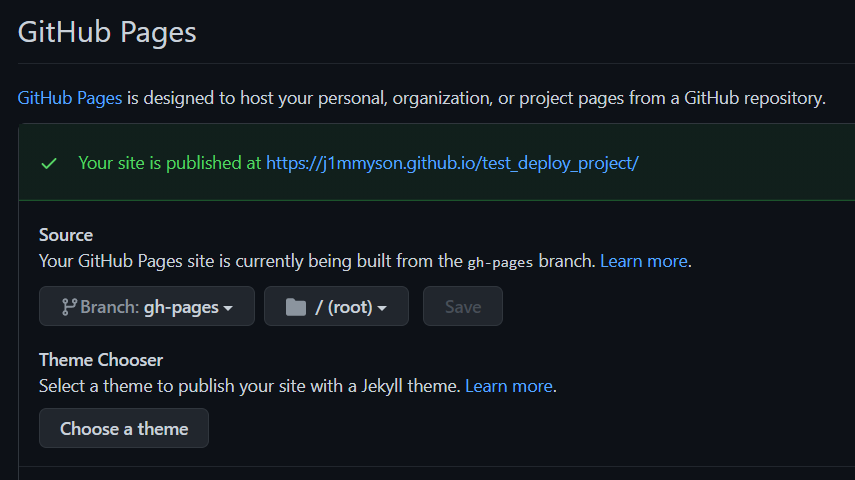This screenshot has height=480, width=855.
Task: Open Learn more link under Theme Chooser
Action: pyautogui.click(x=509, y=386)
